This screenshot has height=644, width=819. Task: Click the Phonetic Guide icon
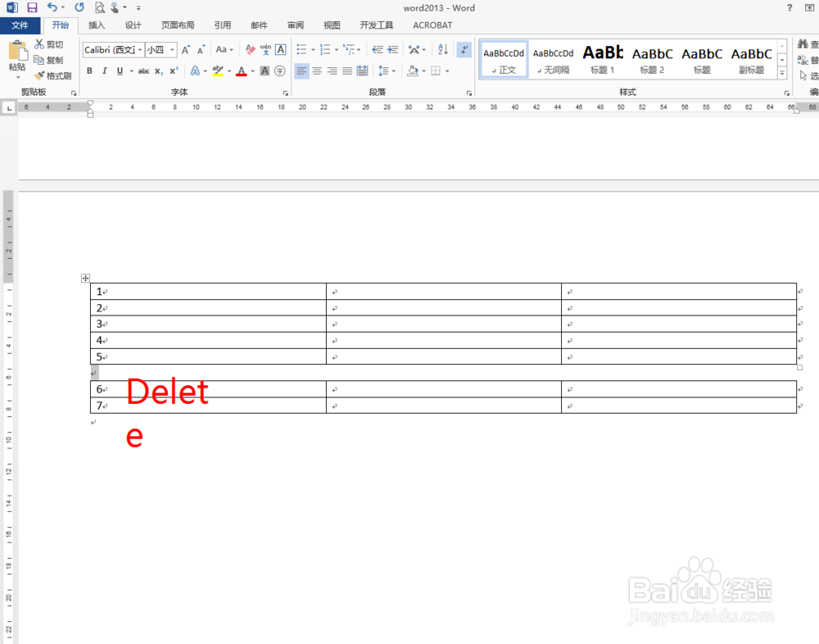click(x=265, y=50)
